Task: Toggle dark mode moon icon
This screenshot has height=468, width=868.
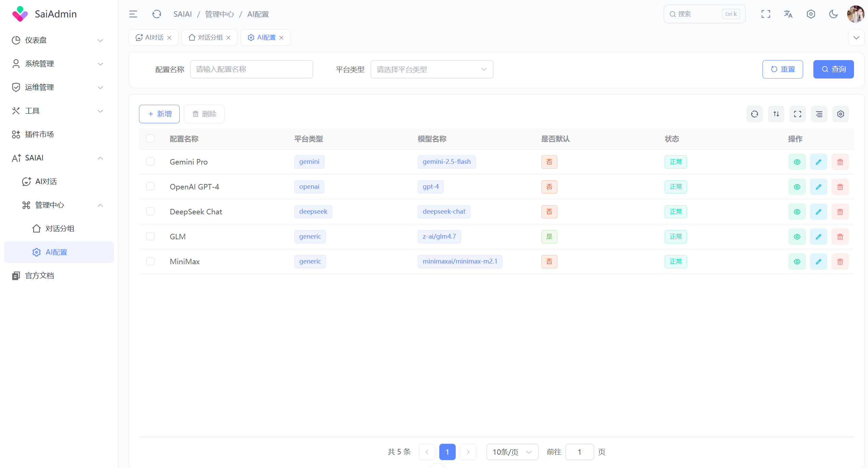Action: pyautogui.click(x=833, y=14)
